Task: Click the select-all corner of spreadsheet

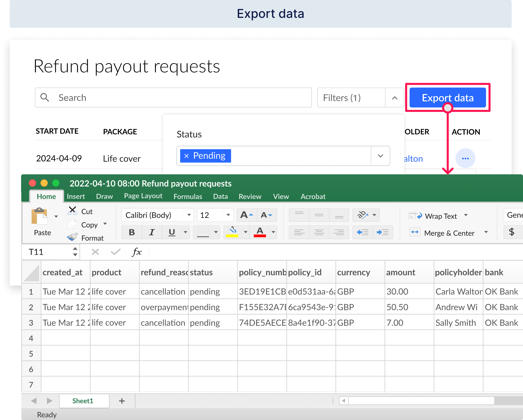Action: point(31,273)
